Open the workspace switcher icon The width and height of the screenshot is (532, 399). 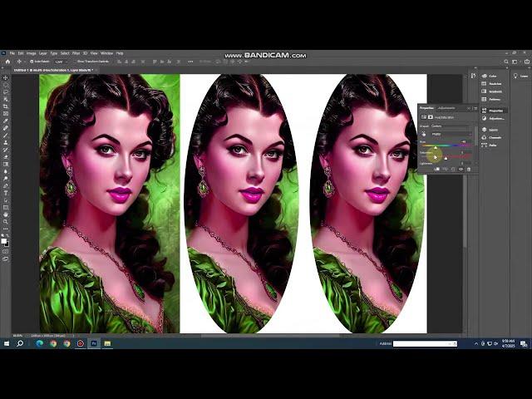coord(515,62)
